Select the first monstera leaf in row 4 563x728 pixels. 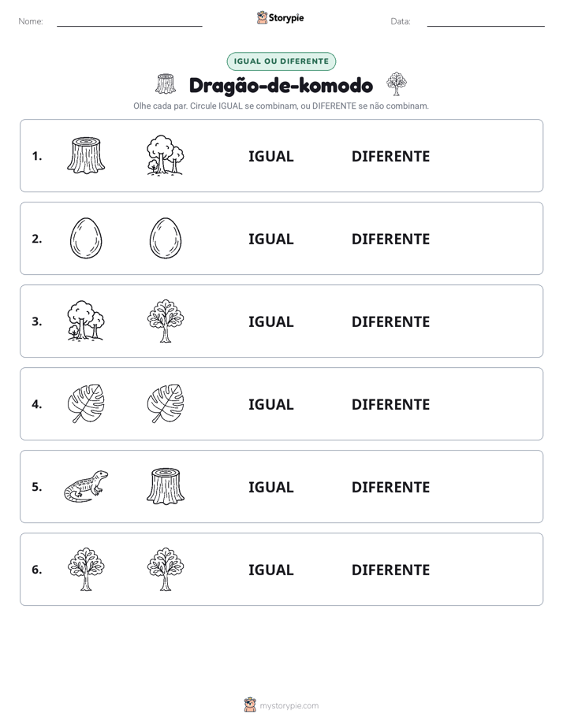[x=86, y=403]
